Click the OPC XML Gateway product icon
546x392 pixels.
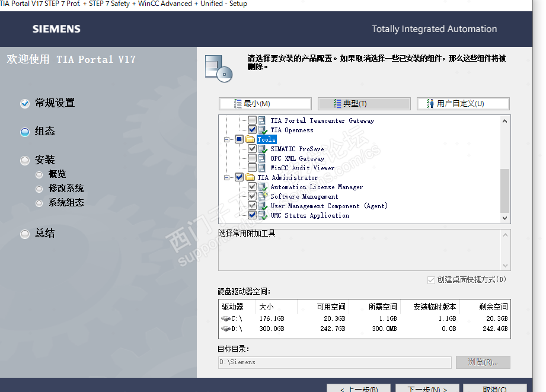(262, 158)
